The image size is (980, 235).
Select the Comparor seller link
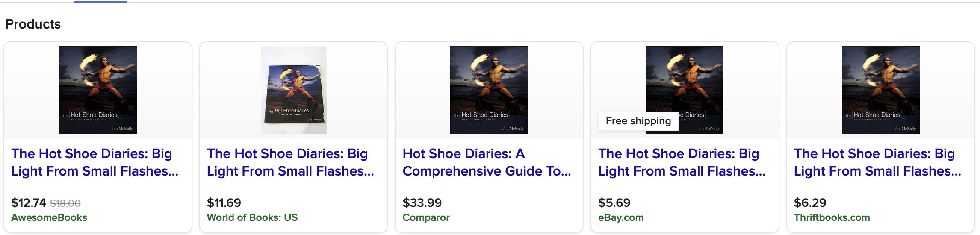[x=426, y=217]
